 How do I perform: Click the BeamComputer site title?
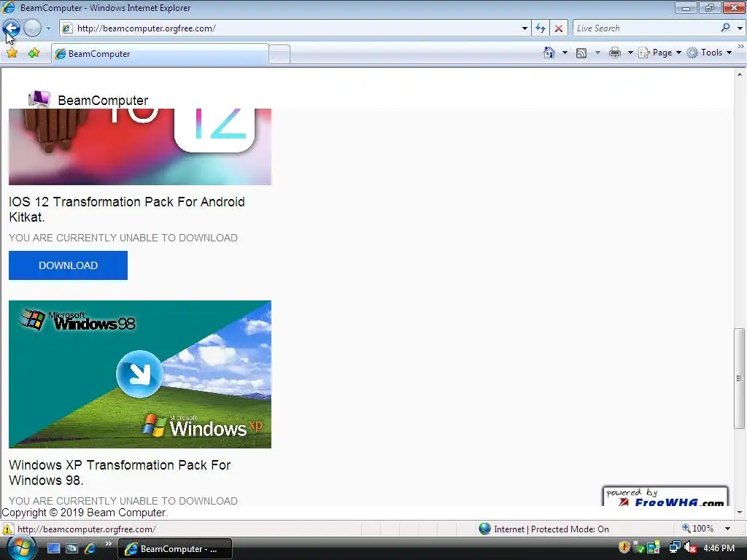(103, 101)
